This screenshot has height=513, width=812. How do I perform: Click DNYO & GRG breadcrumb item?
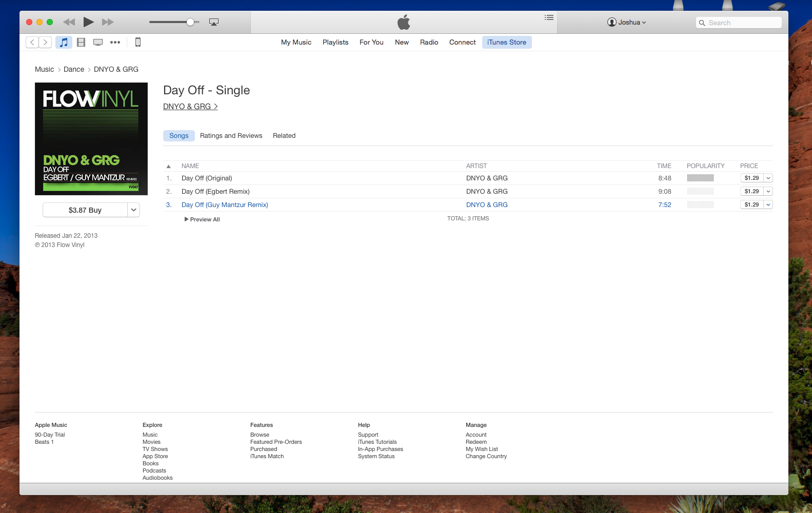point(116,69)
